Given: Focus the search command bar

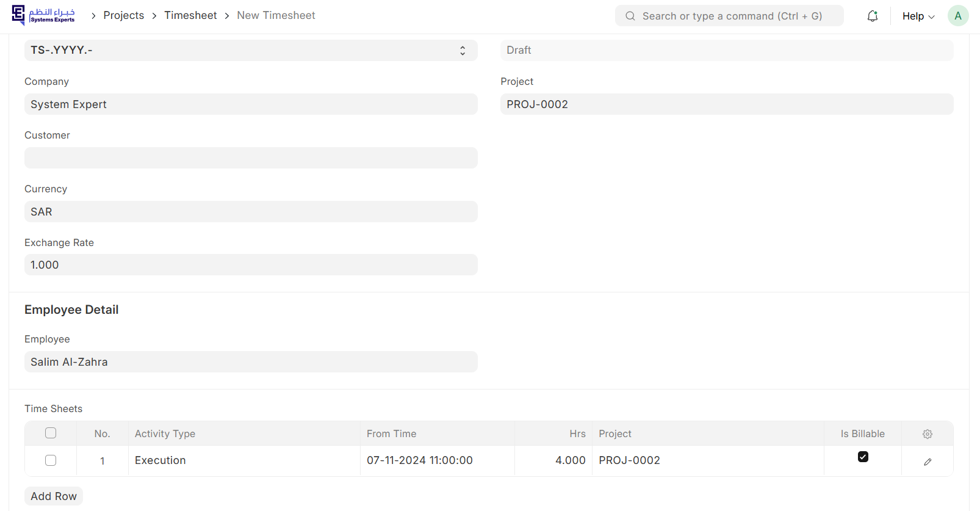Looking at the screenshot, I should point(732,16).
